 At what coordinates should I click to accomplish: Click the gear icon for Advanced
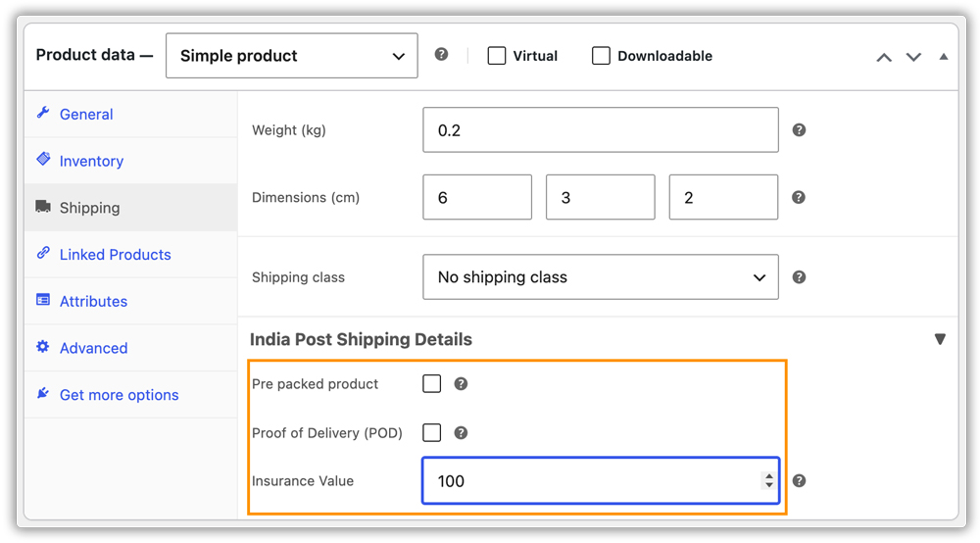tap(42, 346)
